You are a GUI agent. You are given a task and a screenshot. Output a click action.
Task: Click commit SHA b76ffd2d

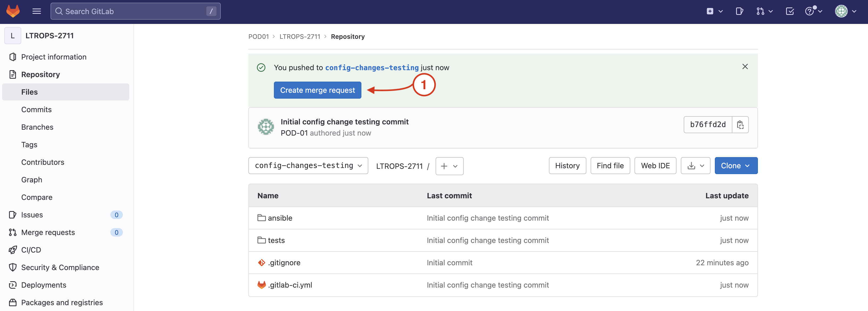[708, 125]
